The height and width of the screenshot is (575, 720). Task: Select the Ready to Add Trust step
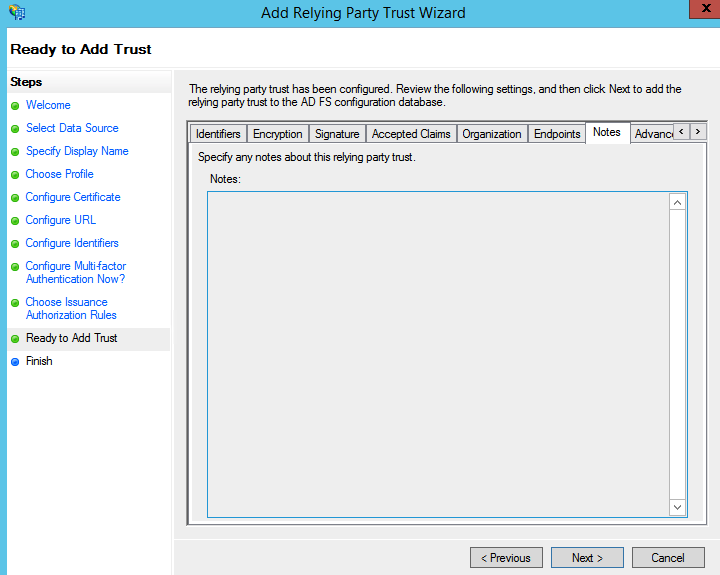(72, 338)
